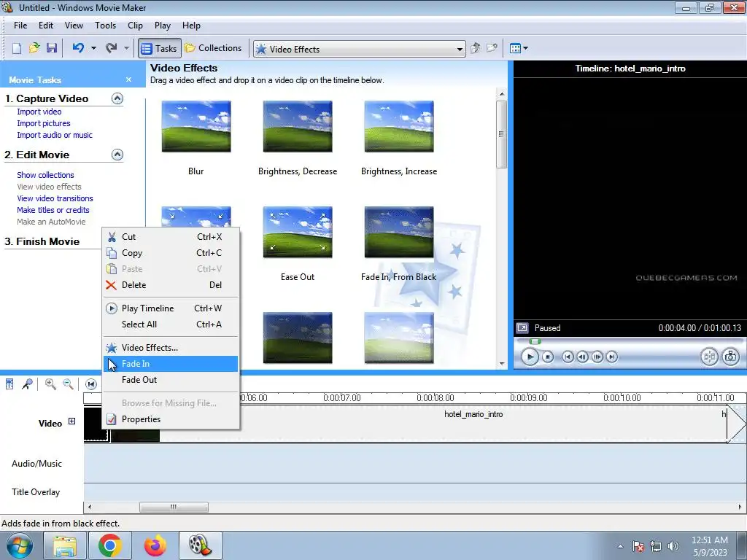
Task: Click the Zoom Timeline Out magnifier
Action: pyautogui.click(x=68, y=384)
